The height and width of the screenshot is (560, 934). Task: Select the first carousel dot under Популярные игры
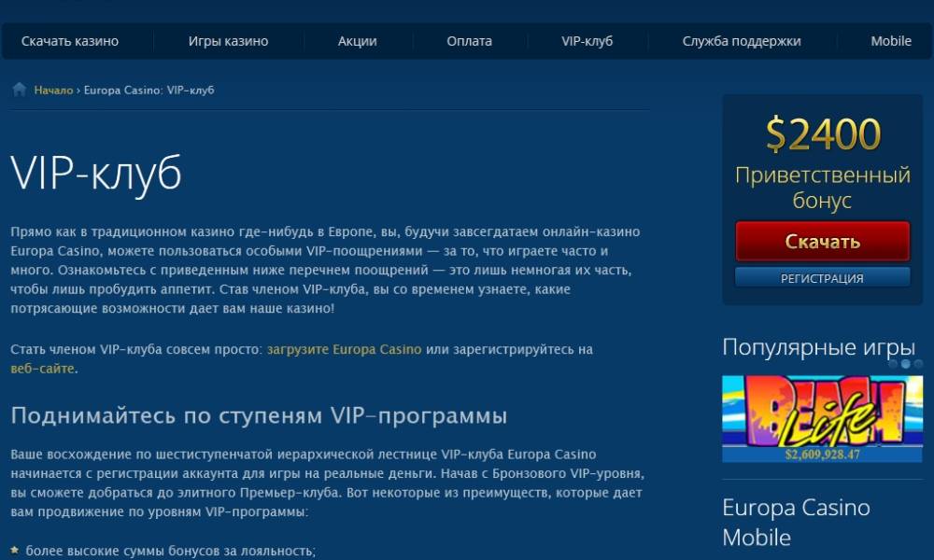[892, 364]
